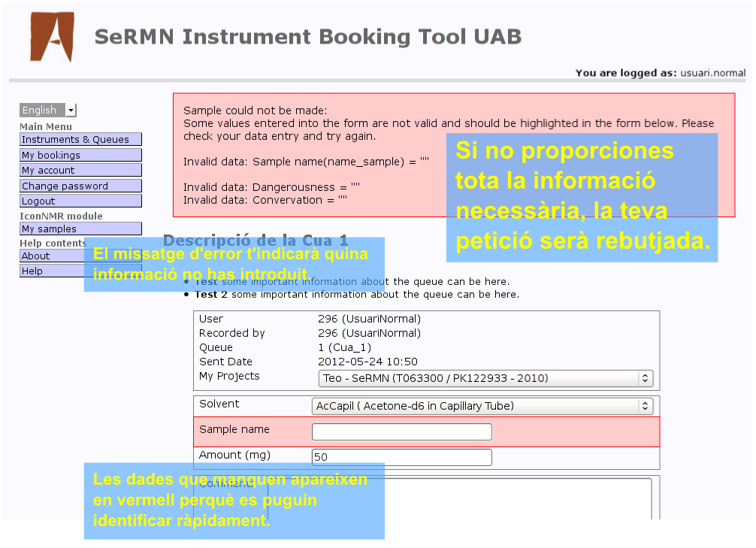This screenshot has height=548, width=756.
Task: Select Change password menu entry
Action: point(81,186)
